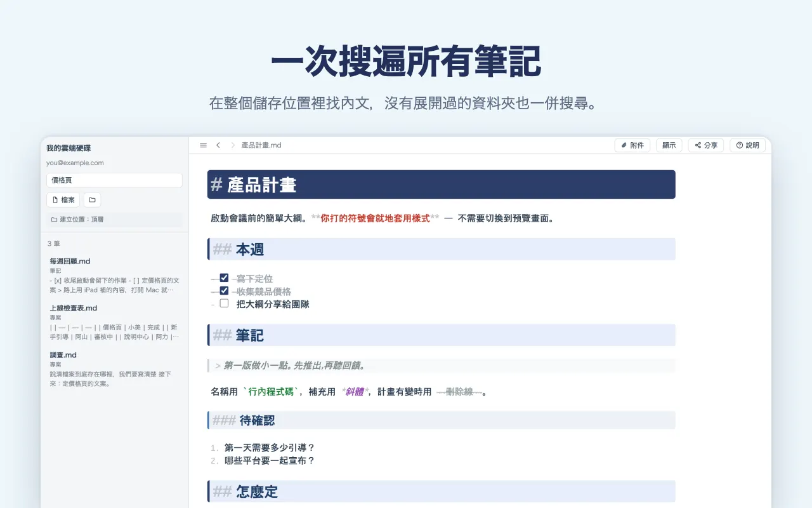Click the 3 筆 result count
This screenshot has height=508, width=812.
click(54, 243)
